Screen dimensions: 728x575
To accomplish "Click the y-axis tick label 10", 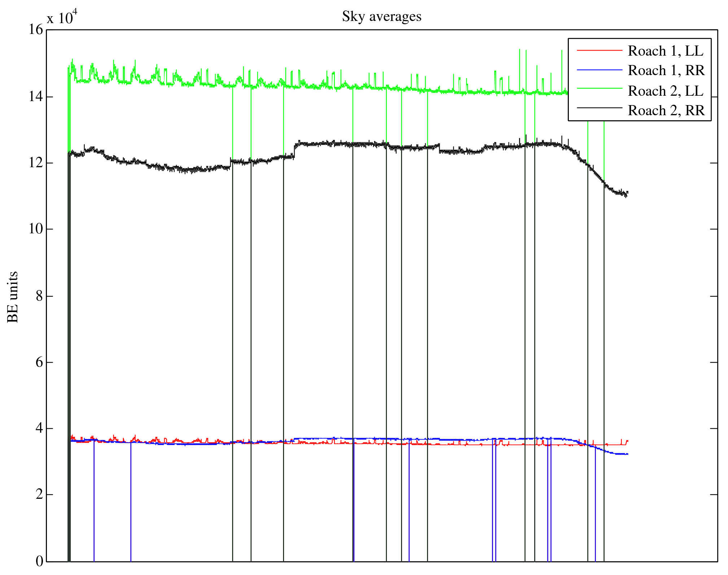I will [x=36, y=229].
